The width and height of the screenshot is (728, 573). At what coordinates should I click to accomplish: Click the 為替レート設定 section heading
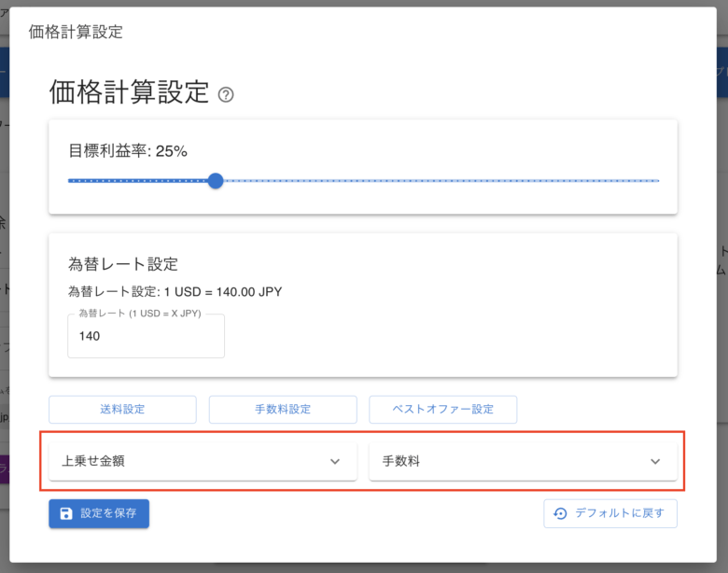point(123,264)
